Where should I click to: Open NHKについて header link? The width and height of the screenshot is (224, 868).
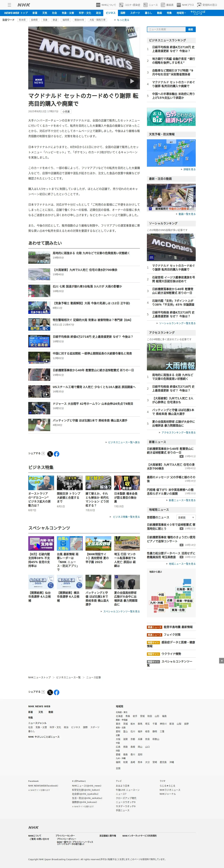pyautogui.click(x=106, y=5)
